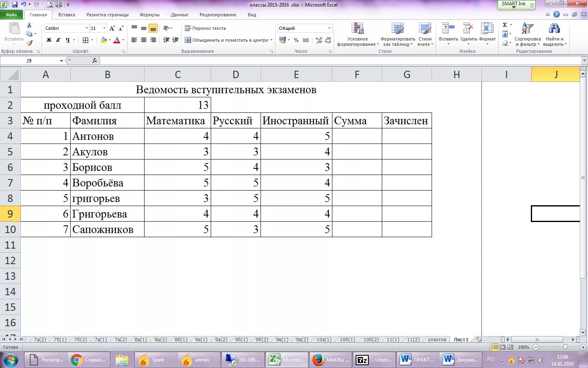
Task: Align text to middle of cell
Action: pos(144,28)
